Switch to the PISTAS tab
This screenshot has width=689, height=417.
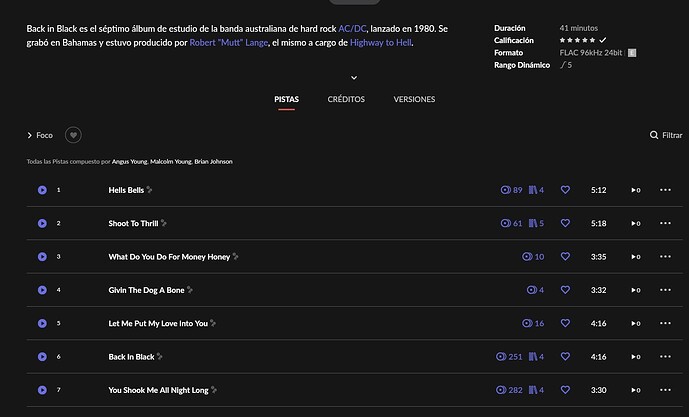[x=286, y=99]
